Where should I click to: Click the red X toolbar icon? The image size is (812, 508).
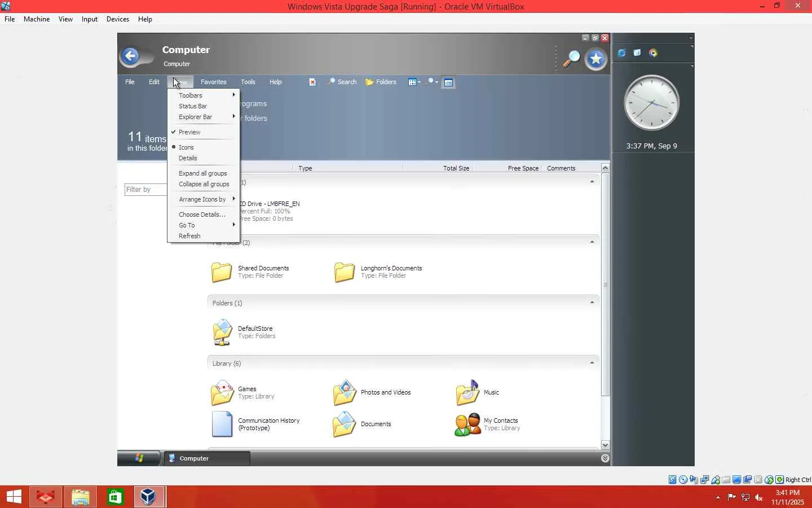click(312, 82)
